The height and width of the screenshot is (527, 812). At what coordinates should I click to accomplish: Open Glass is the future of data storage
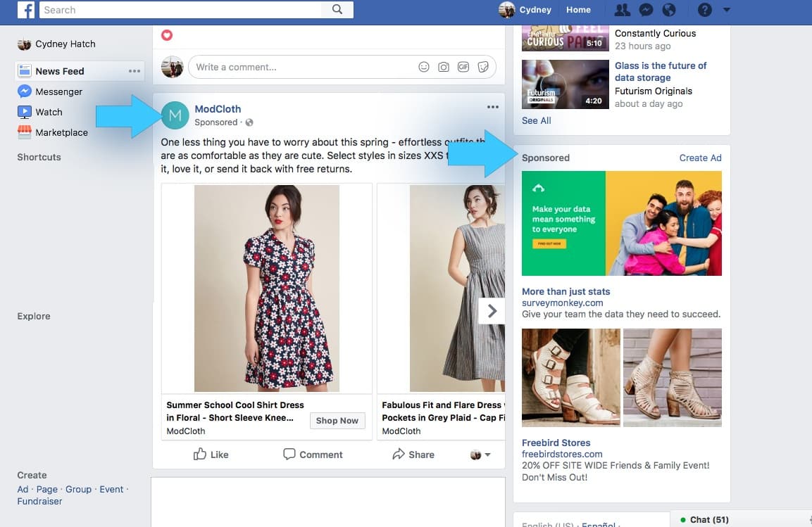click(661, 71)
